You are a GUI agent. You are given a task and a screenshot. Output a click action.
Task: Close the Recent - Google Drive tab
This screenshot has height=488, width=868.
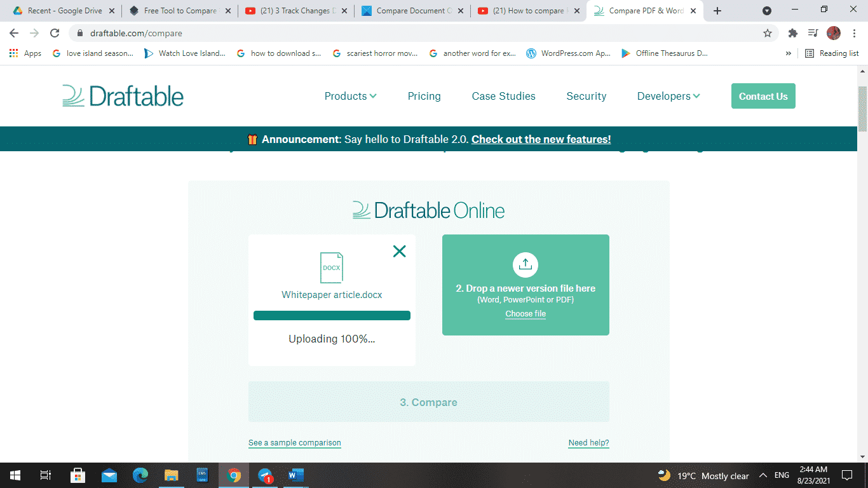[x=112, y=11]
